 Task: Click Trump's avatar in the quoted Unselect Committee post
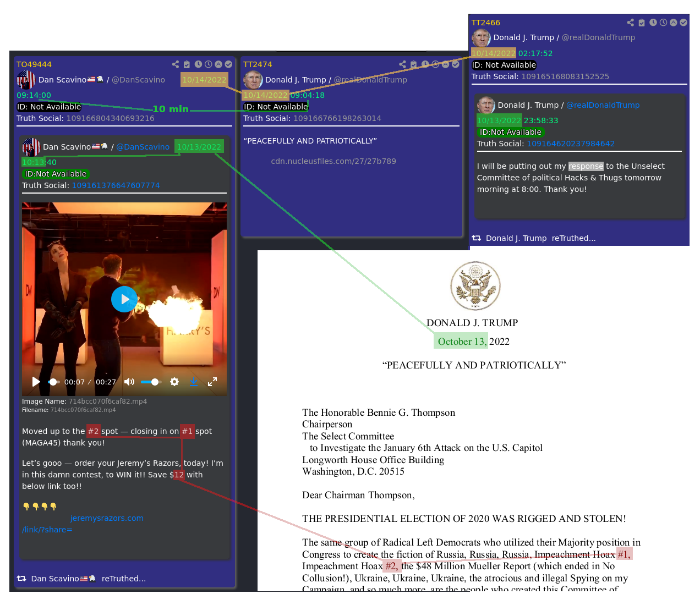tap(486, 105)
